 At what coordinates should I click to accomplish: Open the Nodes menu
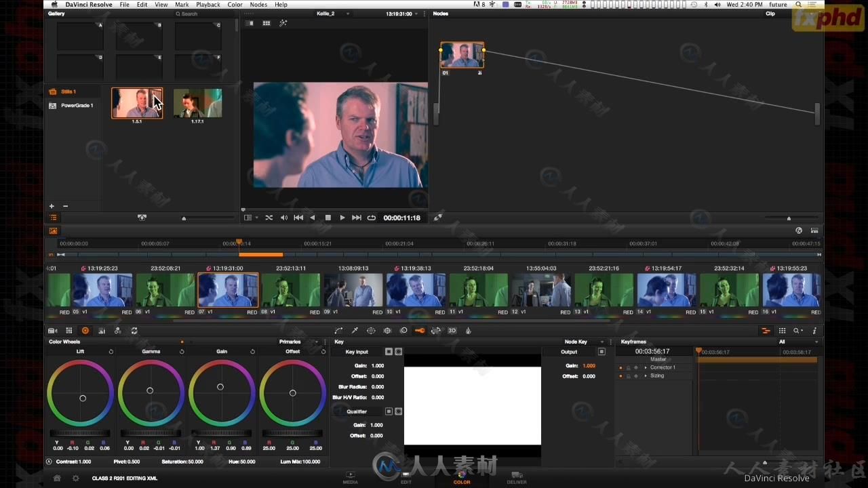pos(258,5)
